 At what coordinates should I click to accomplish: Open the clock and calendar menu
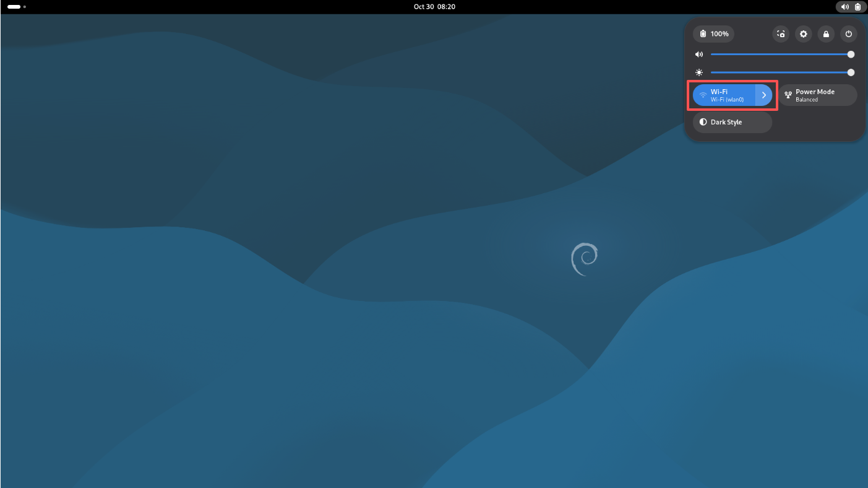[x=434, y=7]
